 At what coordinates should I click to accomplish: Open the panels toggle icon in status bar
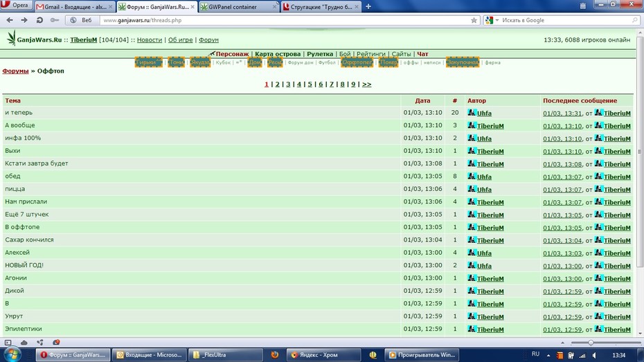tap(8, 343)
